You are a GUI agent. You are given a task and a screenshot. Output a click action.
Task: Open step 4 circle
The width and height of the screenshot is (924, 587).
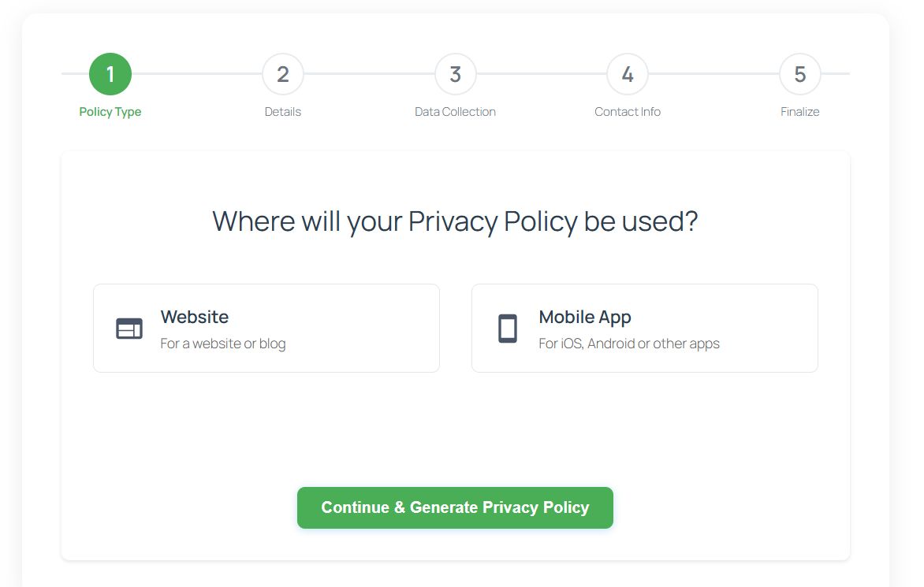[x=628, y=74]
